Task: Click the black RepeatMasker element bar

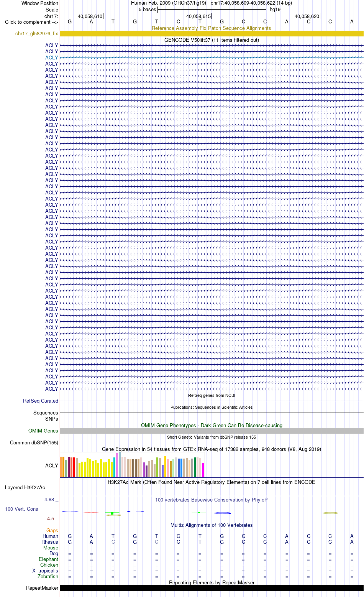Action: click(x=212, y=588)
